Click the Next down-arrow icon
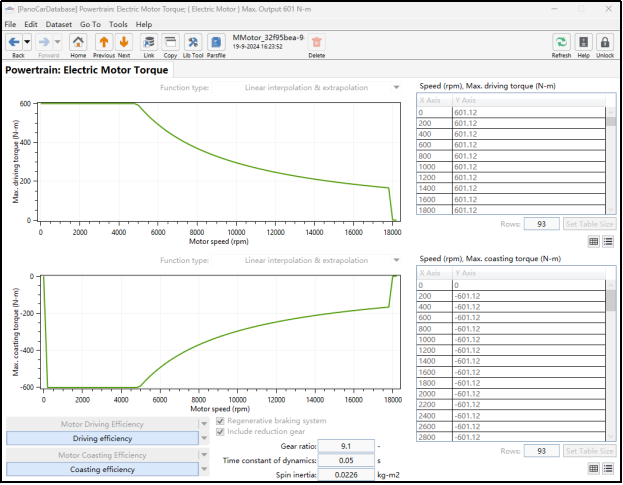Screen dimensions: 623x485 [124, 42]
